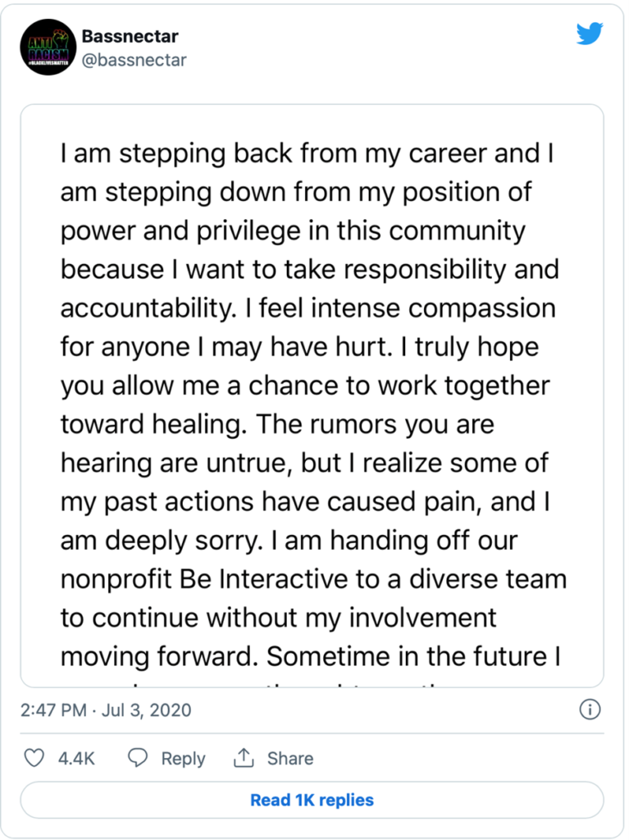Click the "moving forward" text in statement

point(158,656)
